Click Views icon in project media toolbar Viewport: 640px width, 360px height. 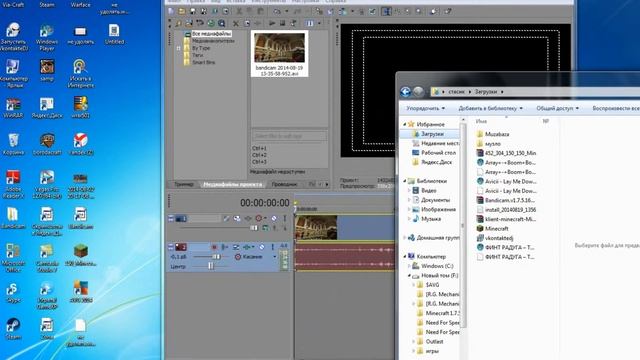click(309, 23)
